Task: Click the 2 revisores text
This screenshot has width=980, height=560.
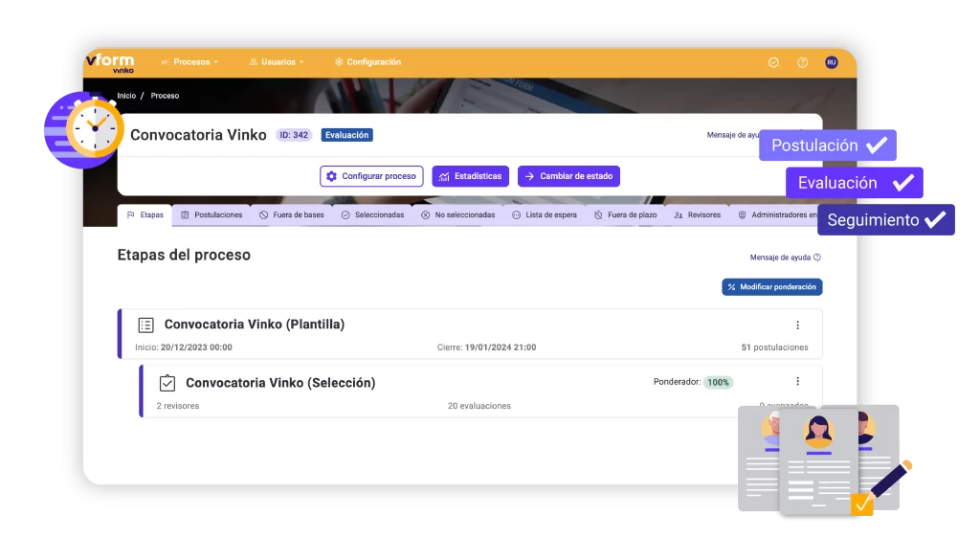Action: tap(177, 406)
